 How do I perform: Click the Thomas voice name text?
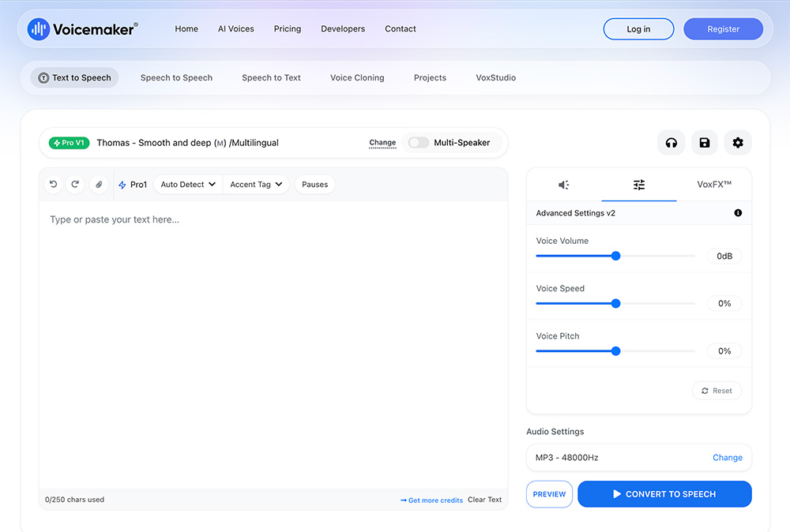(x=187, y=143)
